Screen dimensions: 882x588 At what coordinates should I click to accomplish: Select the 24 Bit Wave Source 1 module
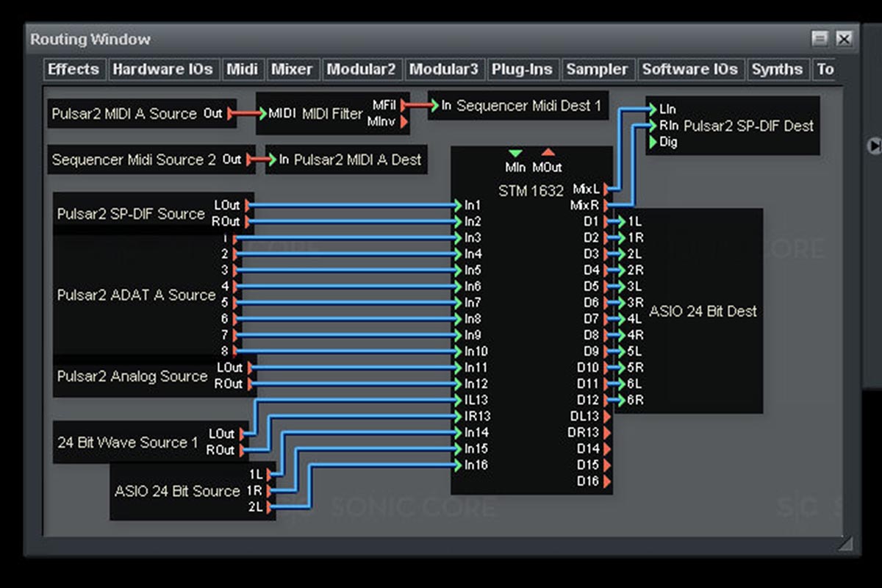(x=127, y=442)
